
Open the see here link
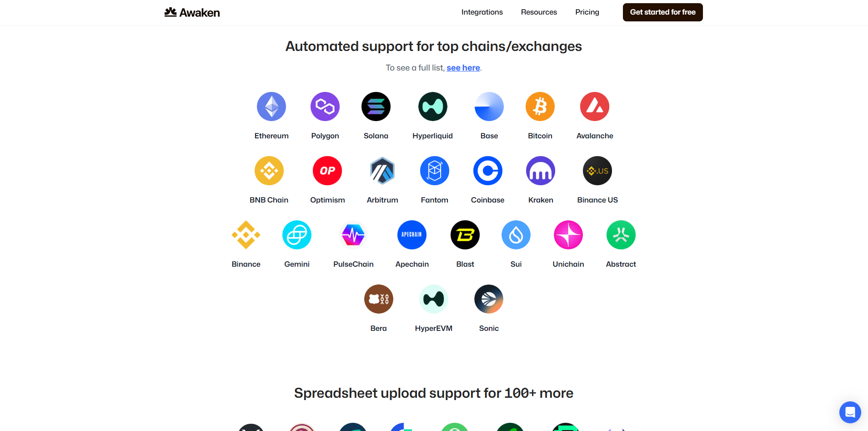pos(463,67)
